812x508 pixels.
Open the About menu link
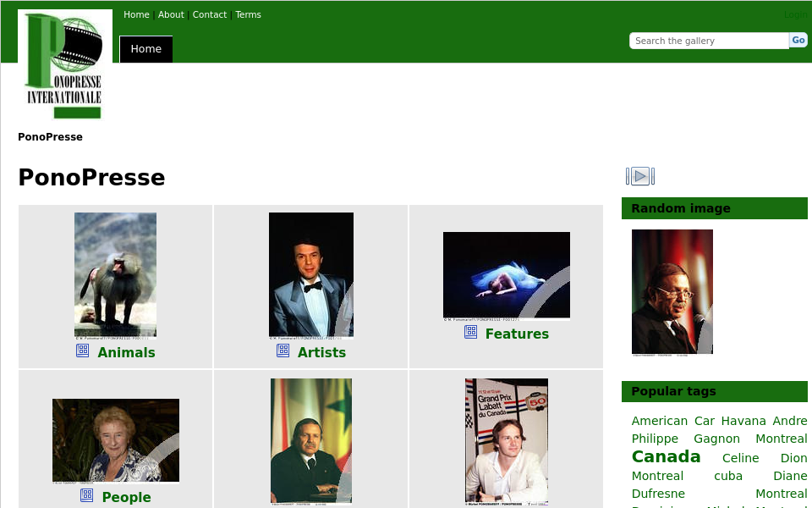point(171,14)
